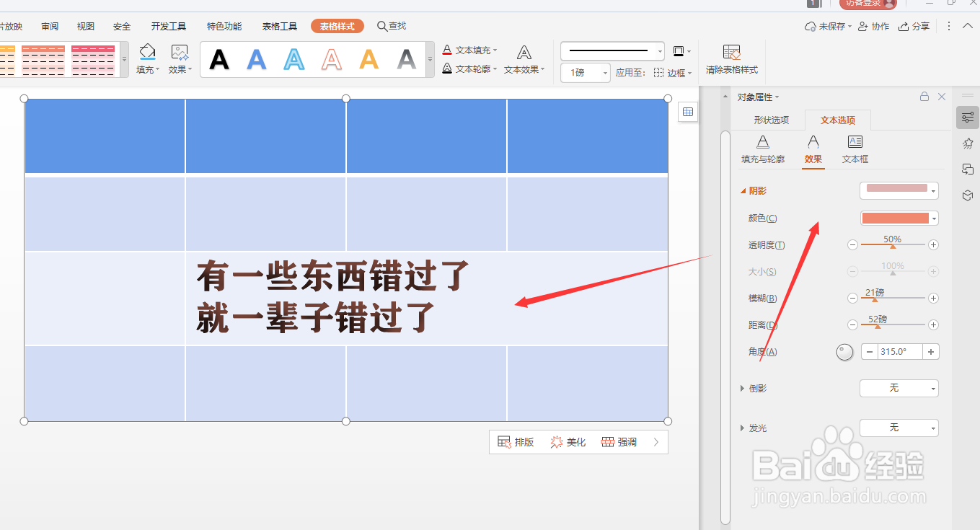The height and width of the screenshot is (530, 980).
Task: Switch to the 形状选项 tab in object properties
Action: (770, 120)
